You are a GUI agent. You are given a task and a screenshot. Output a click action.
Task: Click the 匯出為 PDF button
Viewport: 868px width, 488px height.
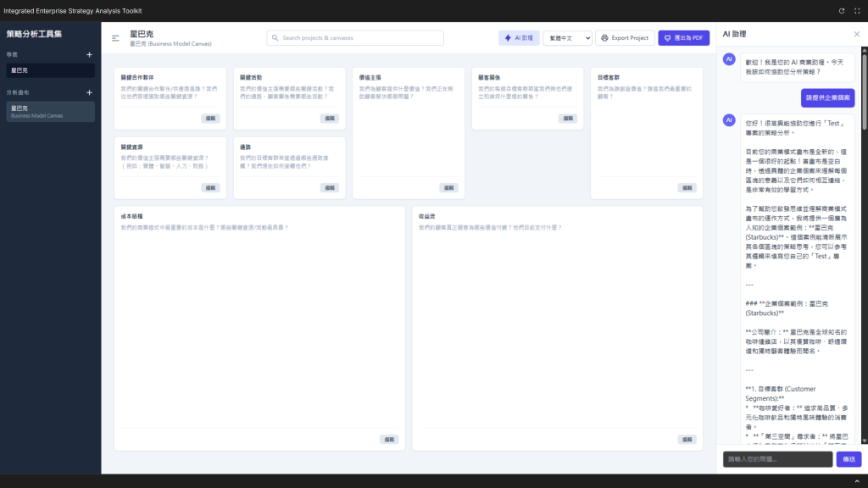684,37
